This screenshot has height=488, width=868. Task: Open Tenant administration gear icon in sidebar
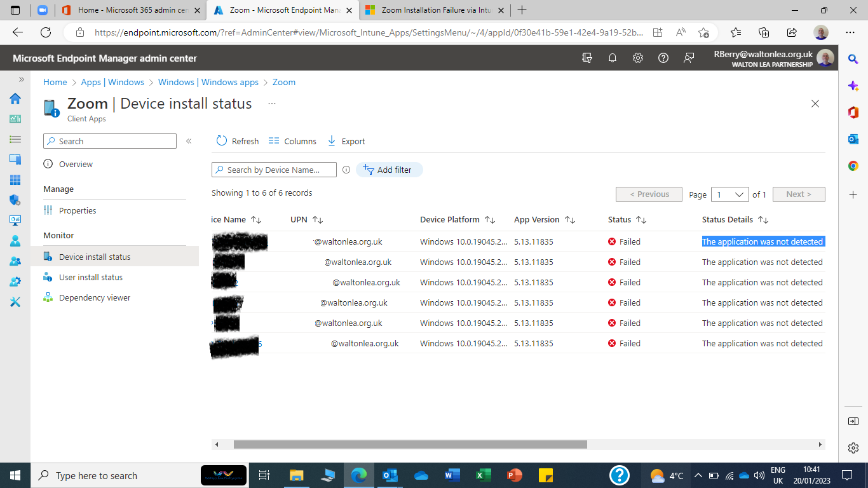(15, 281)
